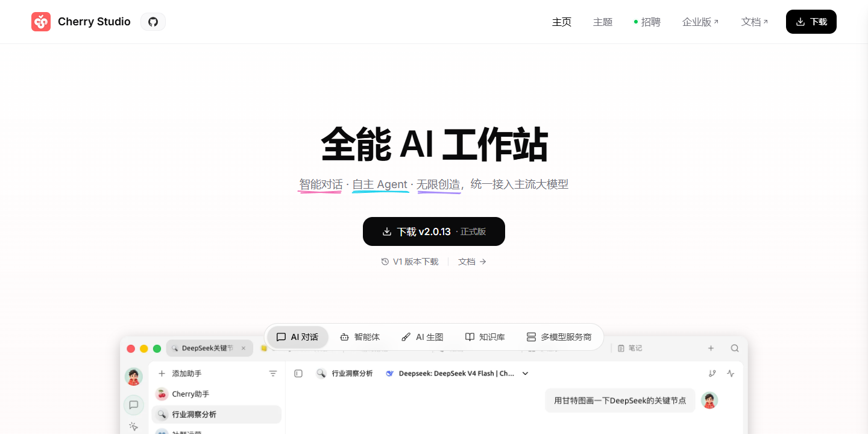Open the 主题 nav item
Screen dimensions: 868x434
tap(603, 22)
